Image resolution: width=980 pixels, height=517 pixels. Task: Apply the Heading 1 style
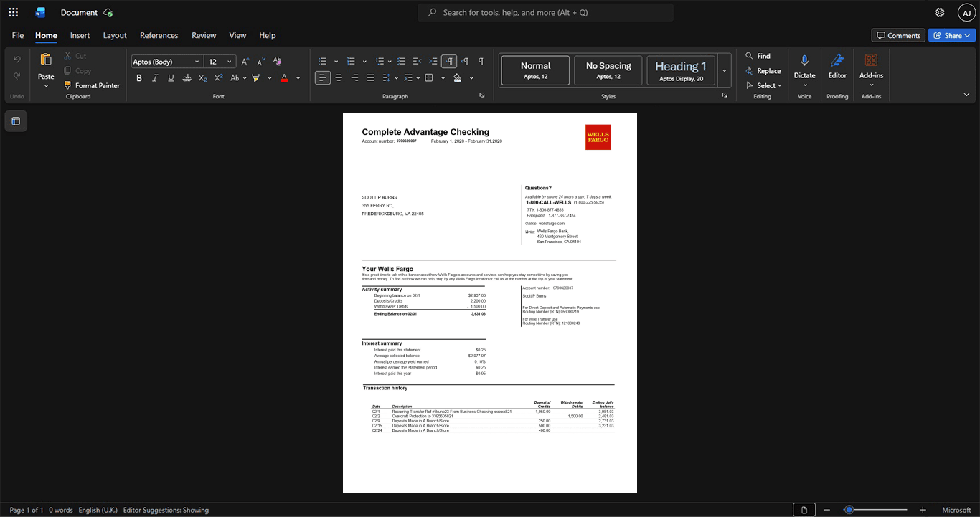pos(681,70)
